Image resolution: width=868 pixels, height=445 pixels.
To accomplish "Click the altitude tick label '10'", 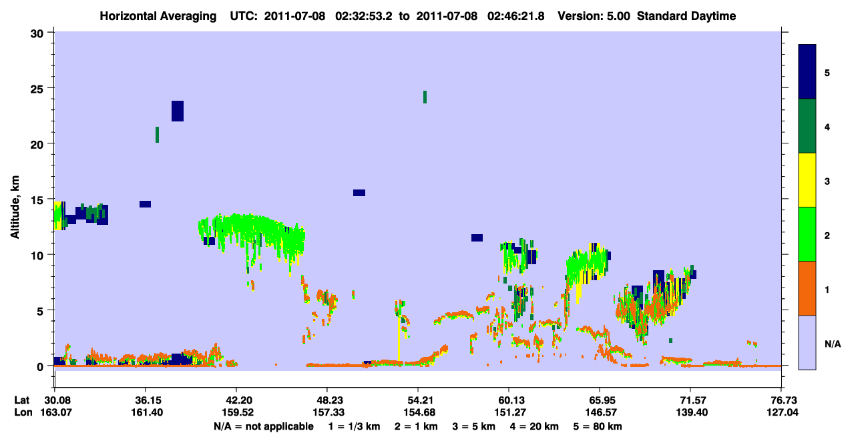I will tap(38, 255).
